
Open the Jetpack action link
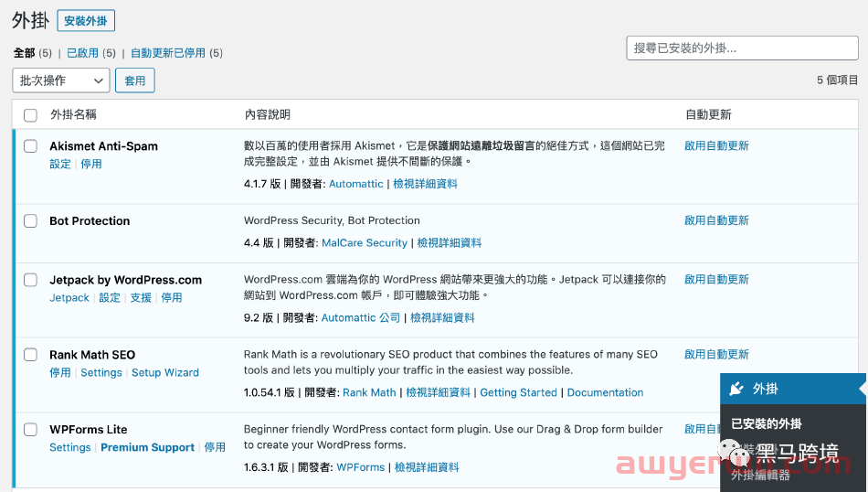click(69, 297)
